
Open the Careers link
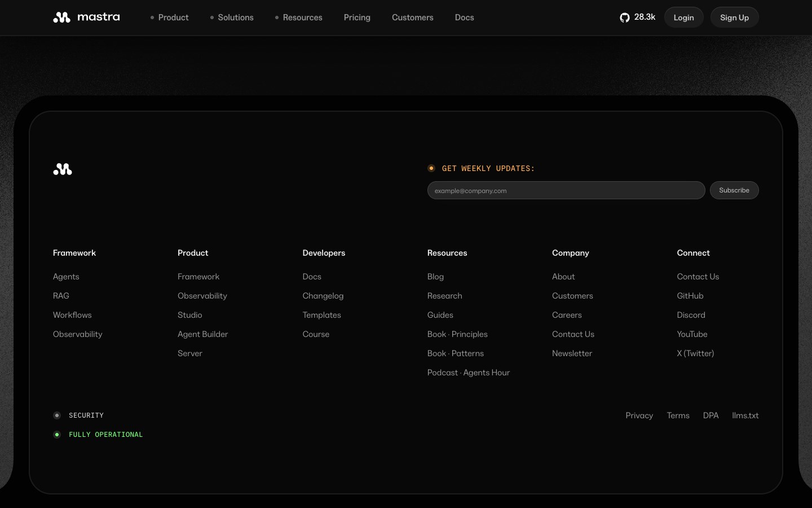tap(567, 315)
